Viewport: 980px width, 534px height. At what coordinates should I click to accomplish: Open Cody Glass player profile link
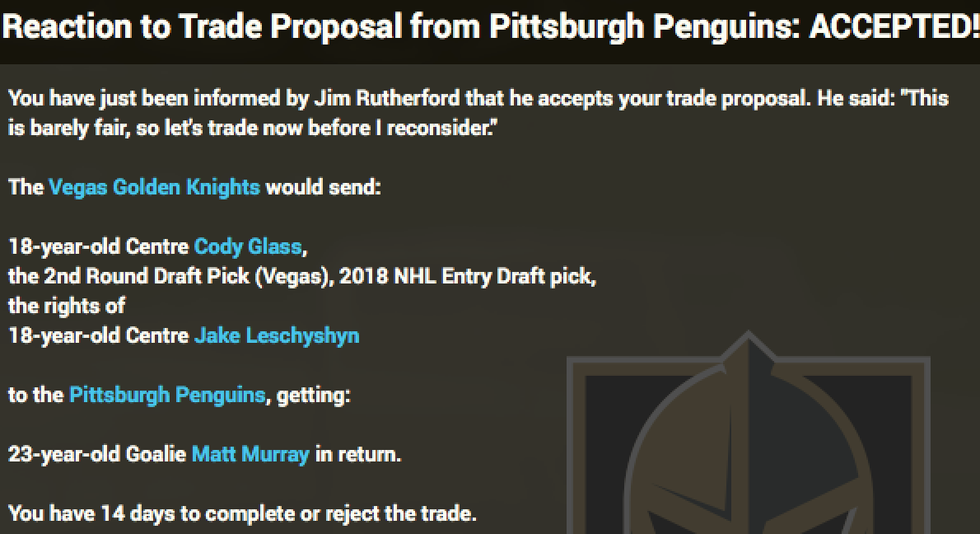(x=249, y=246)
